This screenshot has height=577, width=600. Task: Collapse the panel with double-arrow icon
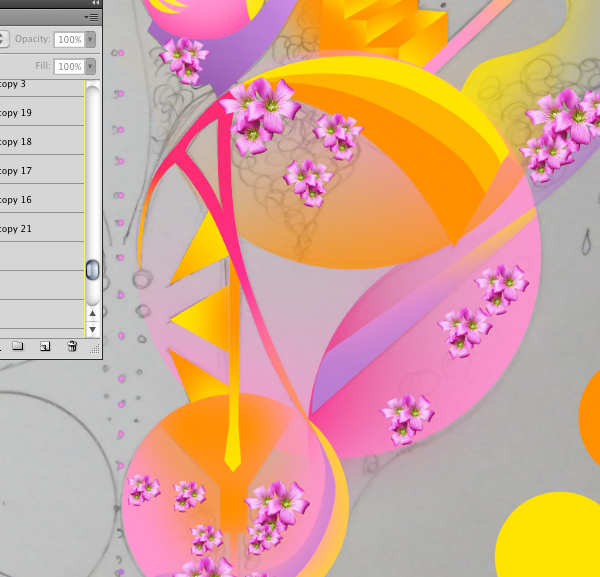[x=95, y=3]
